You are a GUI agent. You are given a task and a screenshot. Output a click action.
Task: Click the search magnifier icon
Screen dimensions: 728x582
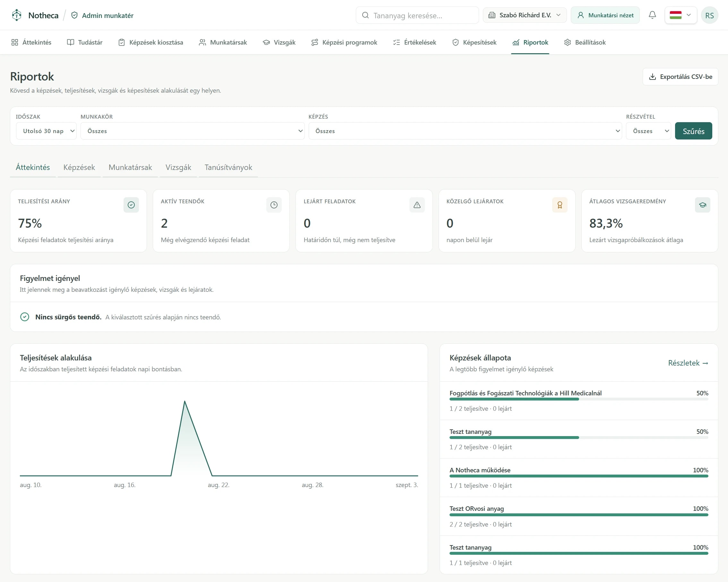(x=365, y=15)
